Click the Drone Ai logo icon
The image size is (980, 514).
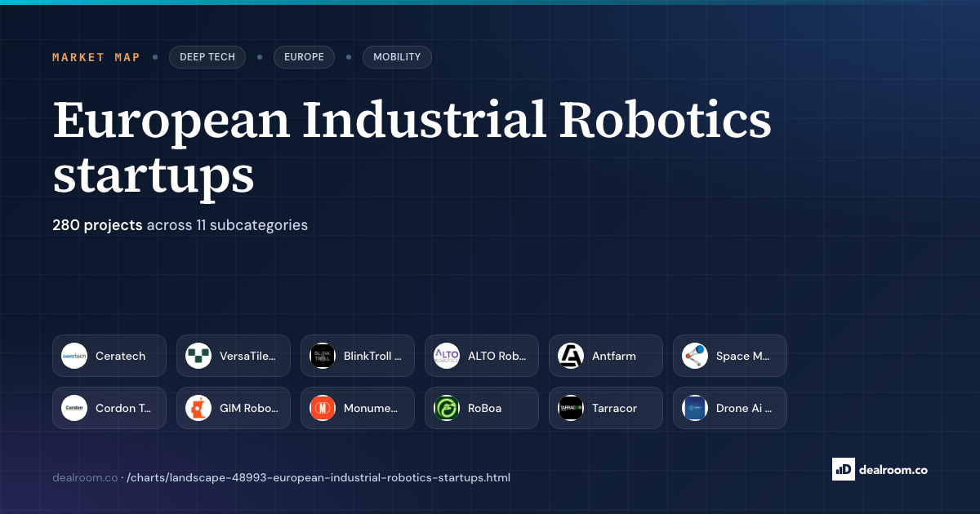695,408
